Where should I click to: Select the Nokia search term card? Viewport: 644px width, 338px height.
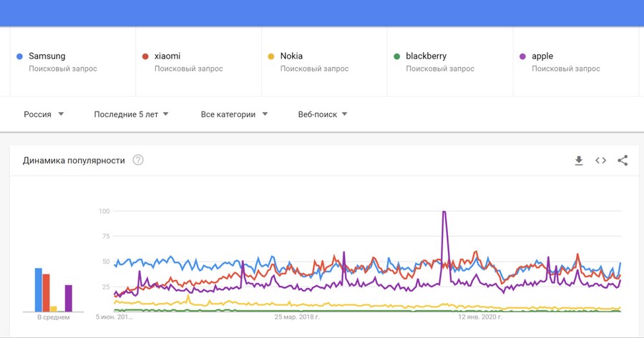[x=324, y=62]
